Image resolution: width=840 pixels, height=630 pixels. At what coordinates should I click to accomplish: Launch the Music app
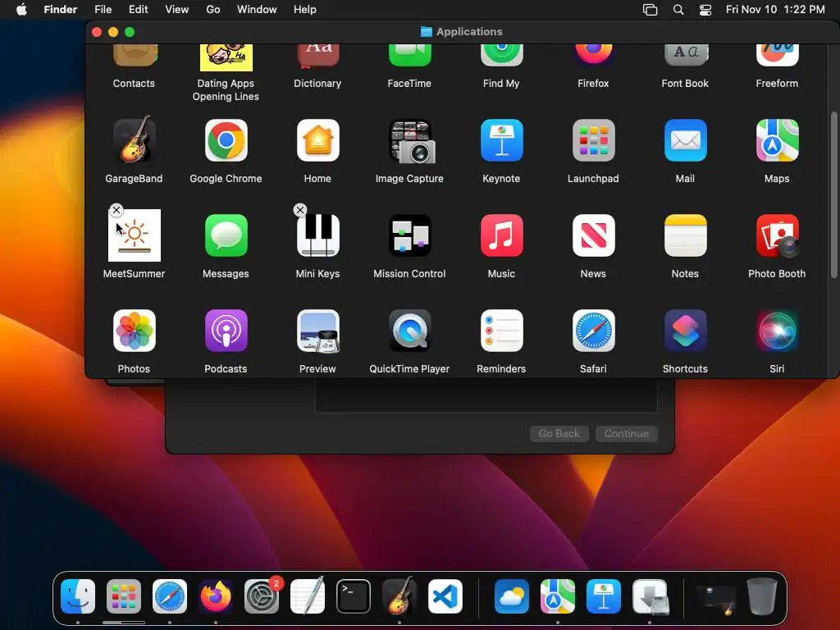501,235
